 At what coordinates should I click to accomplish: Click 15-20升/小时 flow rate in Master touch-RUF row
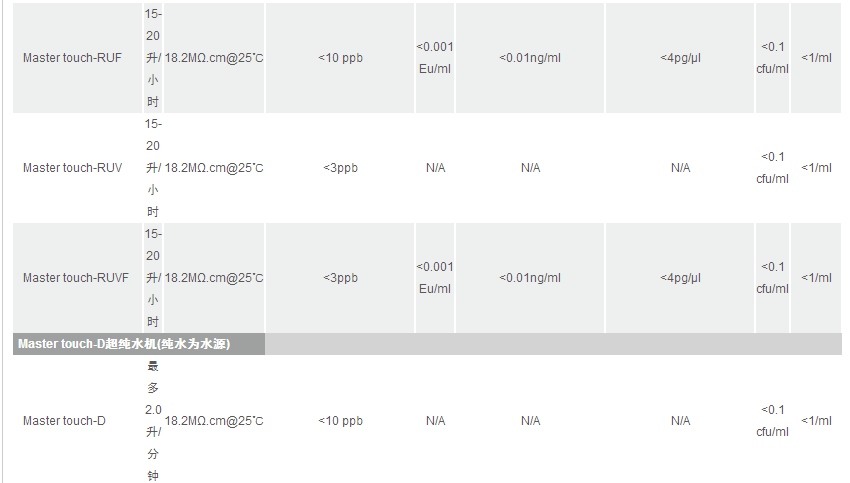152,58
